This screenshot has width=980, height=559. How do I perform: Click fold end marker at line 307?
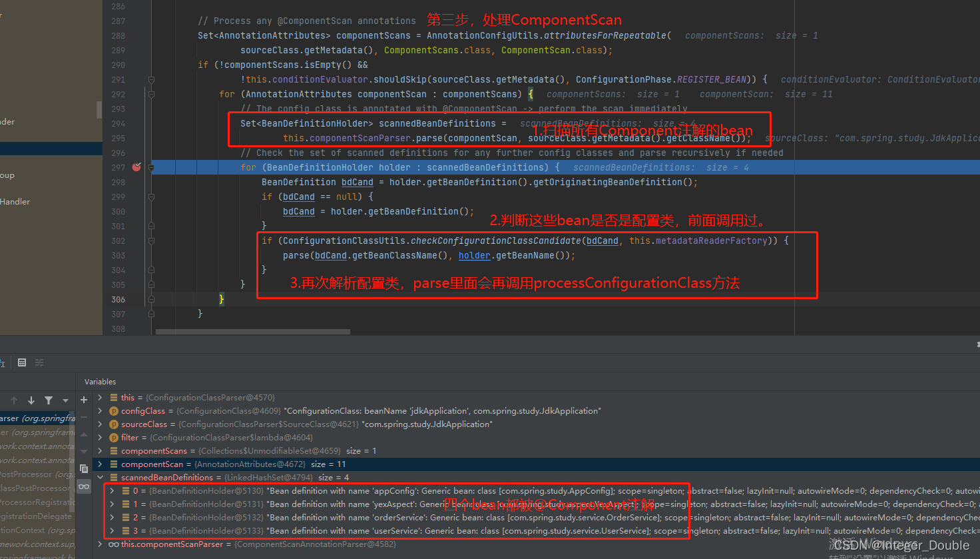coord(151,314)
